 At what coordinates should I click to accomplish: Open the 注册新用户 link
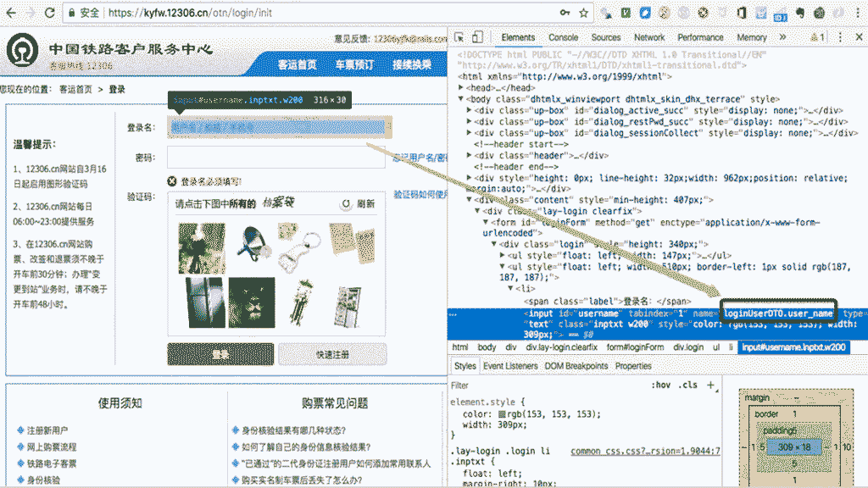47,430
